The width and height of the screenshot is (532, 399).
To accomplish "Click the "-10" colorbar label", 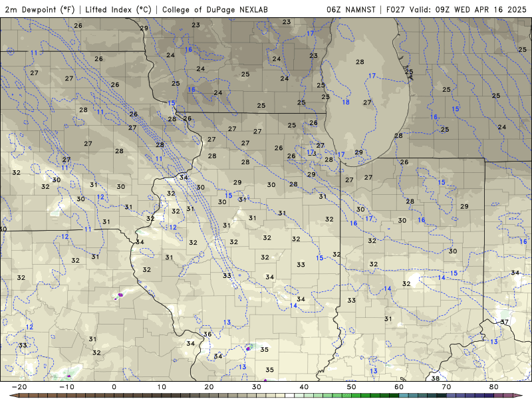I will pyautogui.click(x=66, y=387).
